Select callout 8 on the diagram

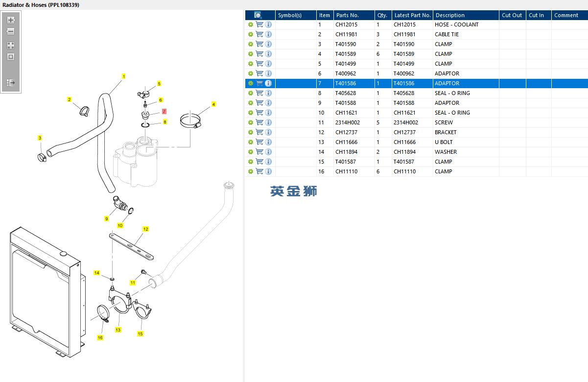tap(165, 122)
